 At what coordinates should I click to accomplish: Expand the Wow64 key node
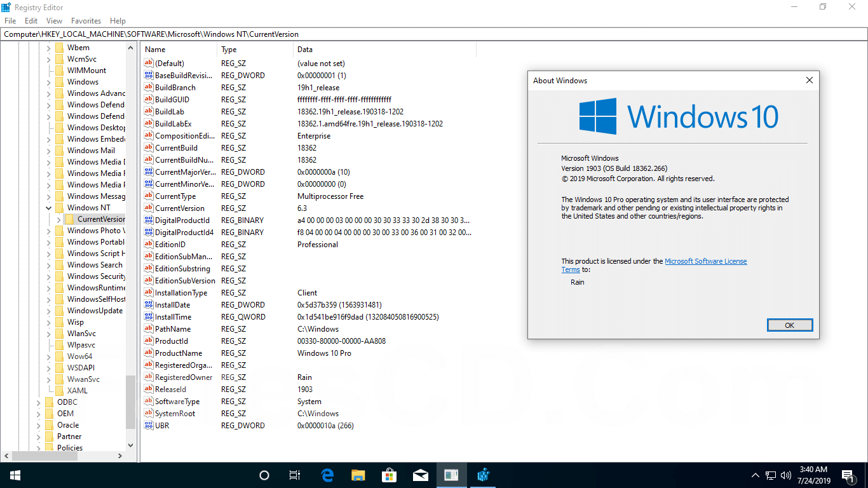[x=49, y=356]
